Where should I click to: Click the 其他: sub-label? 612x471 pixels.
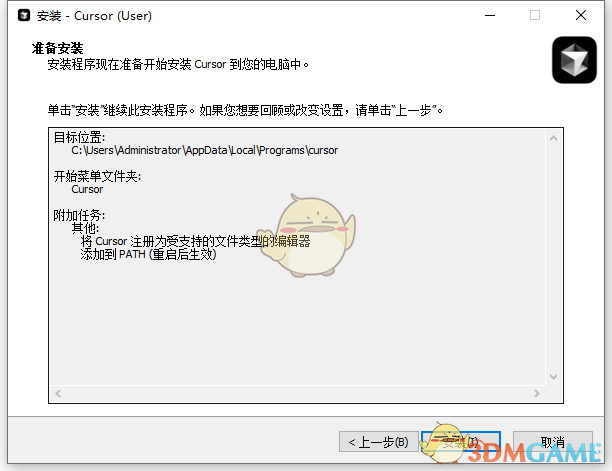pos(85,228)
